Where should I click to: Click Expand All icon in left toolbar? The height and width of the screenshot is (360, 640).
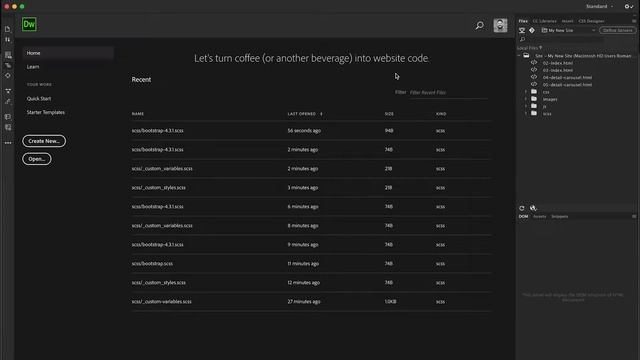click(8, 91)
